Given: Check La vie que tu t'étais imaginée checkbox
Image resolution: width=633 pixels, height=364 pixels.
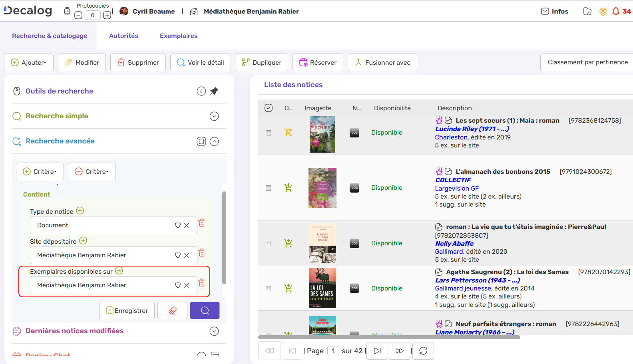Looking at the screenshot, I should coord(269,243).
